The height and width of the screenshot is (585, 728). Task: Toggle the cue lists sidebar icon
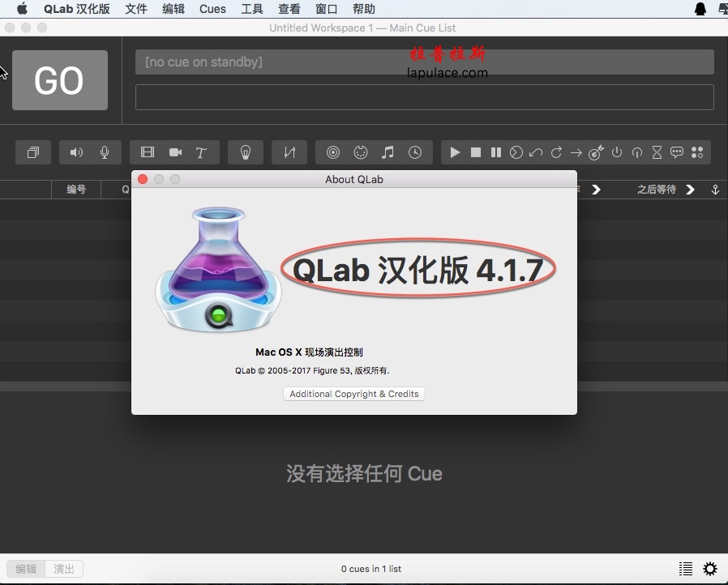tap(686, 569)
